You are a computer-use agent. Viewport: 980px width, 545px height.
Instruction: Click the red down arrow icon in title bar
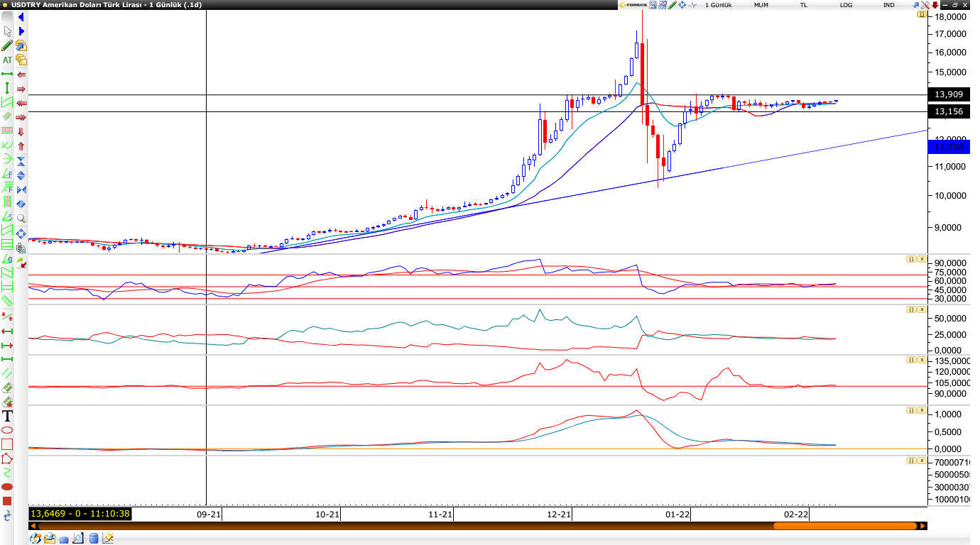(x=935, y=5)
